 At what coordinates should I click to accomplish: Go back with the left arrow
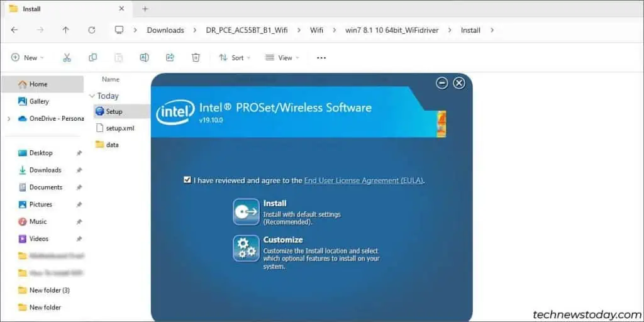pos(14,30)
